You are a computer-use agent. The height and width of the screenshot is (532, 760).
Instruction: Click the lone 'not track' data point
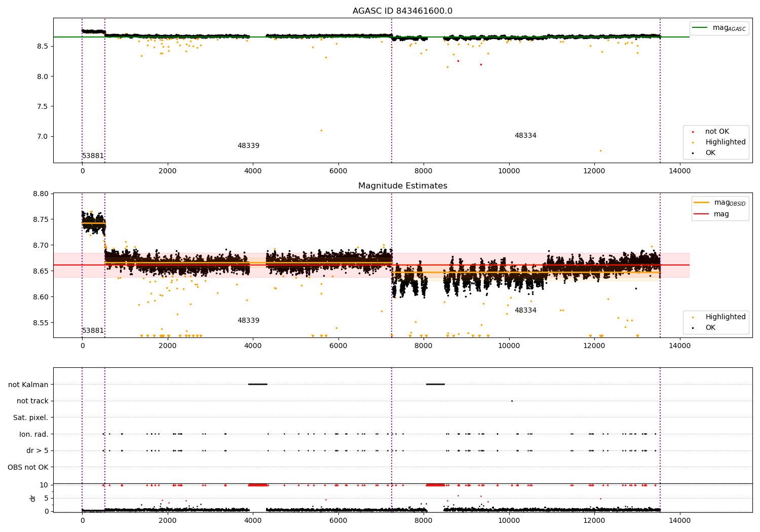click(x=512, y=401)
